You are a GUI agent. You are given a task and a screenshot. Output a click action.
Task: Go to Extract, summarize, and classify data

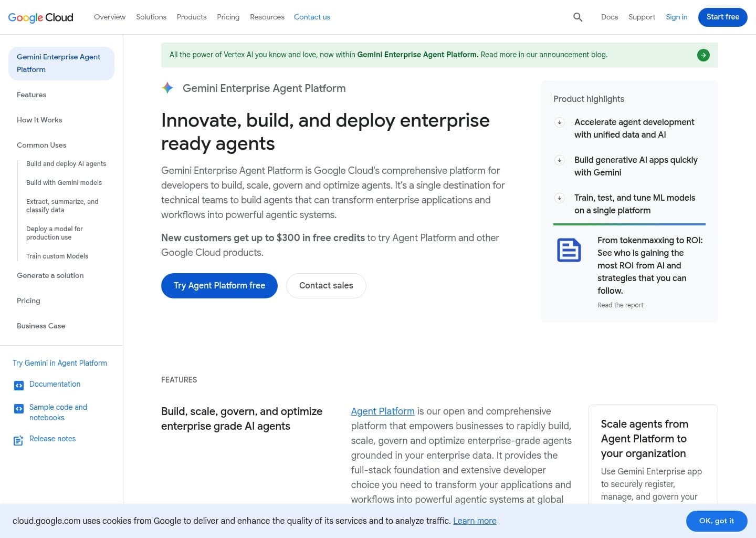click(x=62, y=206)
